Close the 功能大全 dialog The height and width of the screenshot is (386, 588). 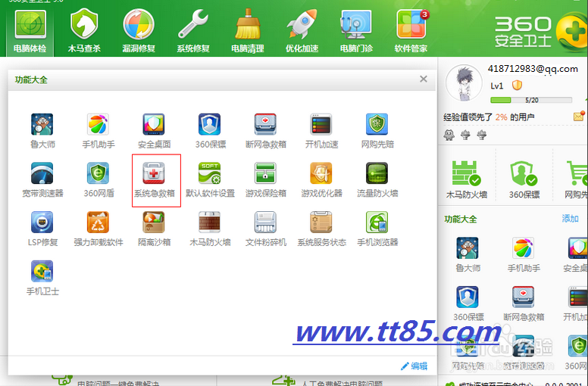pyautogui.click(x=423, y=79)
